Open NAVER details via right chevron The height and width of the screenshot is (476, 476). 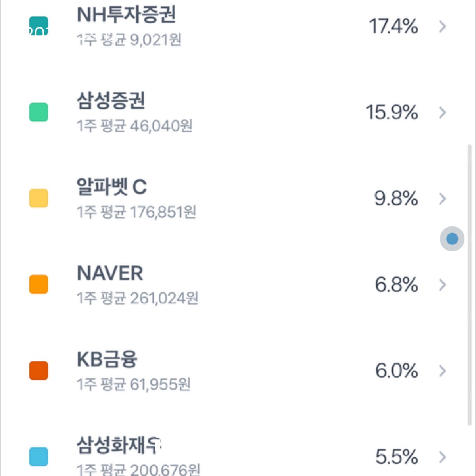click(442, 285)
